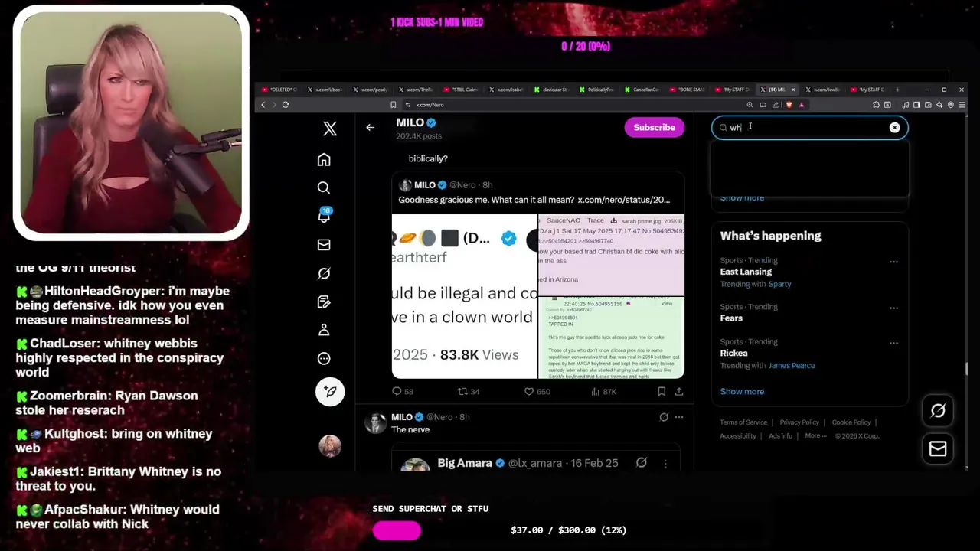Open a new browser tab with plus
This screenshot has width=980, height=551.
click(897, 90)
